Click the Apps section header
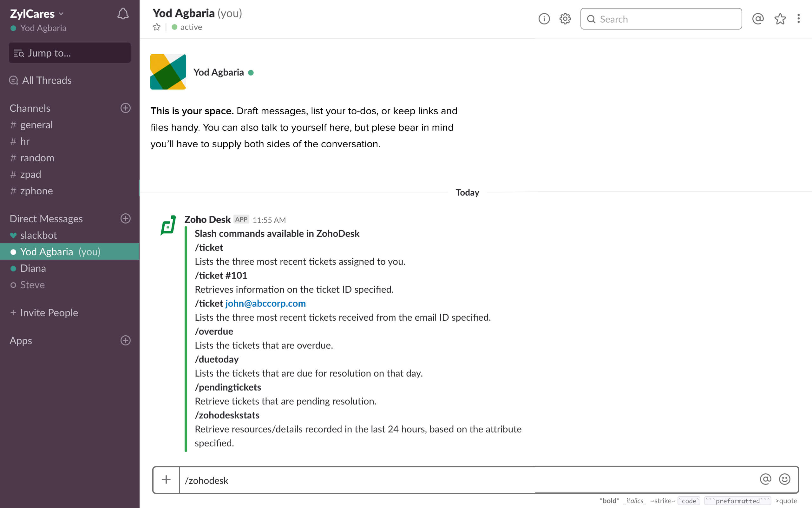Viewport: 812px width, 508px height. click(x=21, y=340)
